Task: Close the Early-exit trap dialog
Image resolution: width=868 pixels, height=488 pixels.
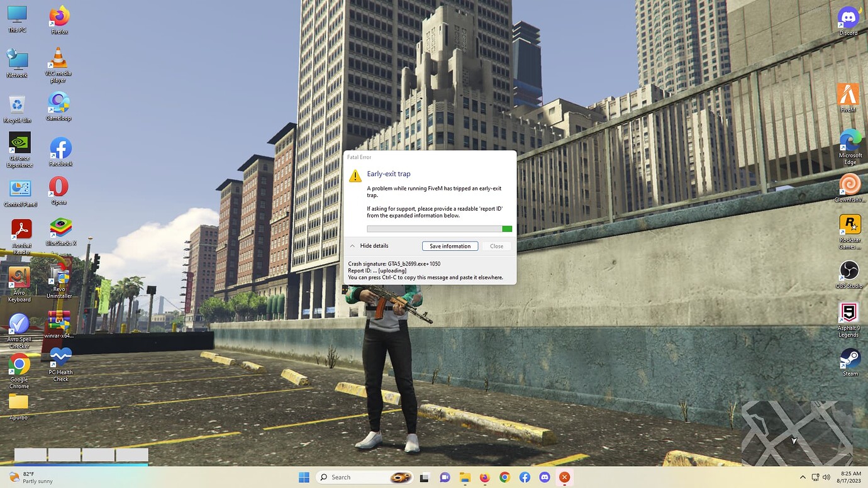Action: click(x=496, y=246)
